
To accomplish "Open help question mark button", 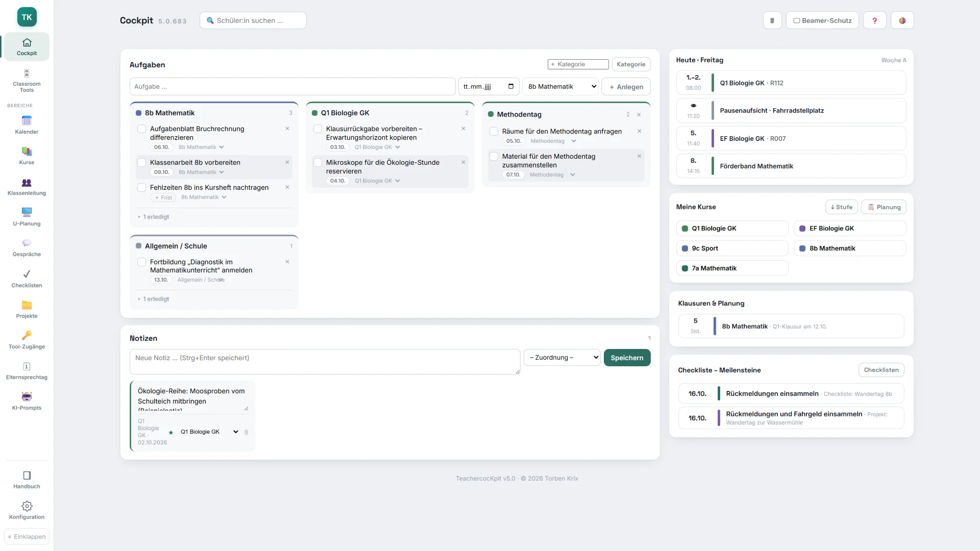I will pyautogui.click(x=875, y=21).
